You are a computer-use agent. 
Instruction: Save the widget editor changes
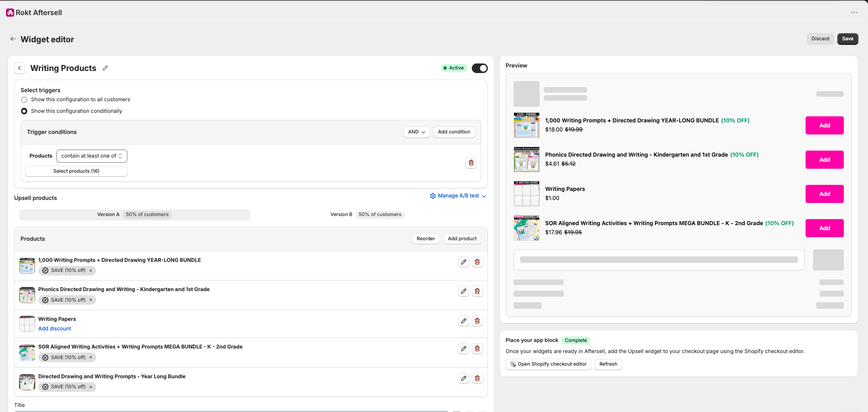[848, 39]
